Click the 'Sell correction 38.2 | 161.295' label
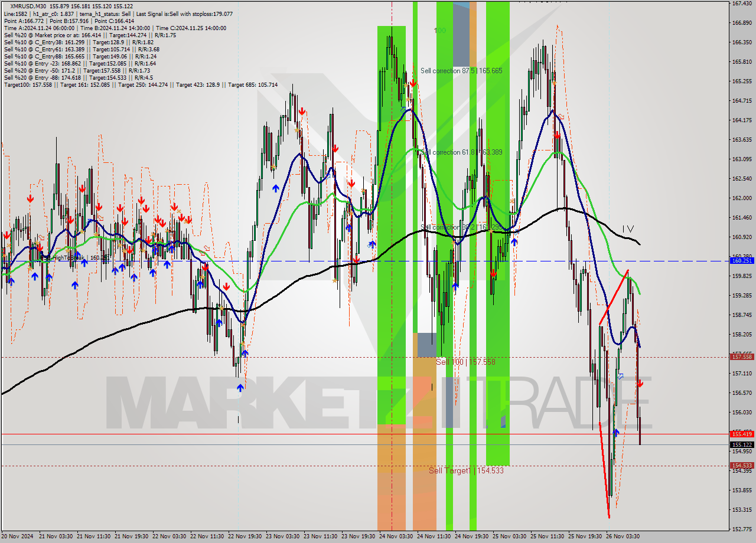 coord(461,227)
